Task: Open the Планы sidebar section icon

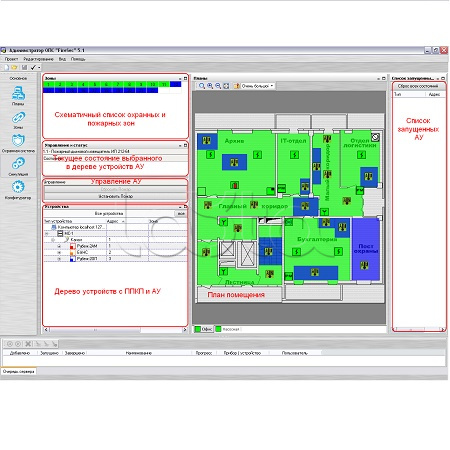Action: (x=18, y=93)
